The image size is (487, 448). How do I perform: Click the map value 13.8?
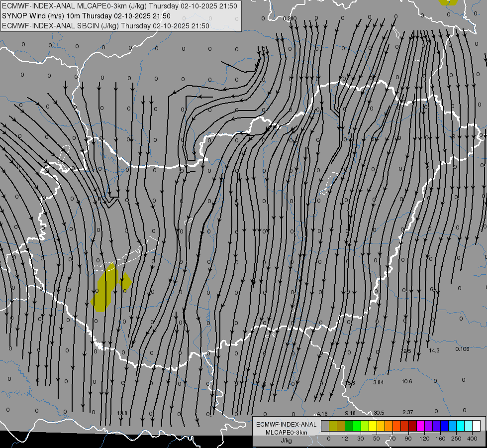coord(122,413)
